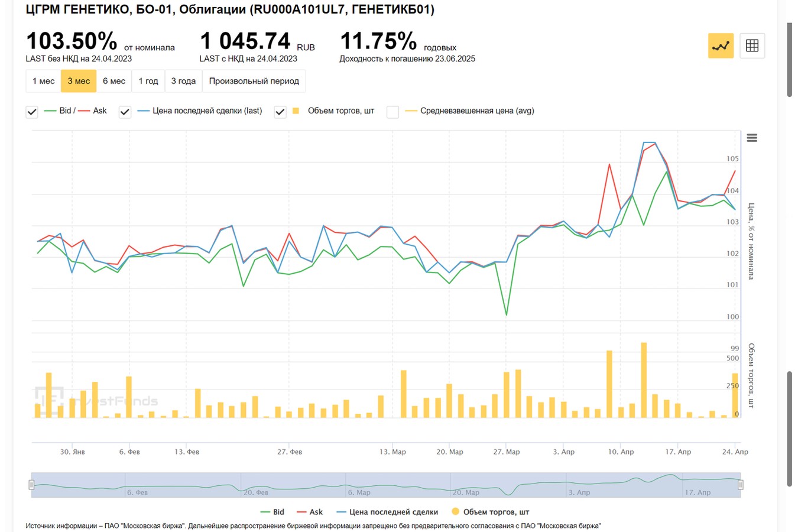Select the 6 мес period tab

click(x=114, y=81)
